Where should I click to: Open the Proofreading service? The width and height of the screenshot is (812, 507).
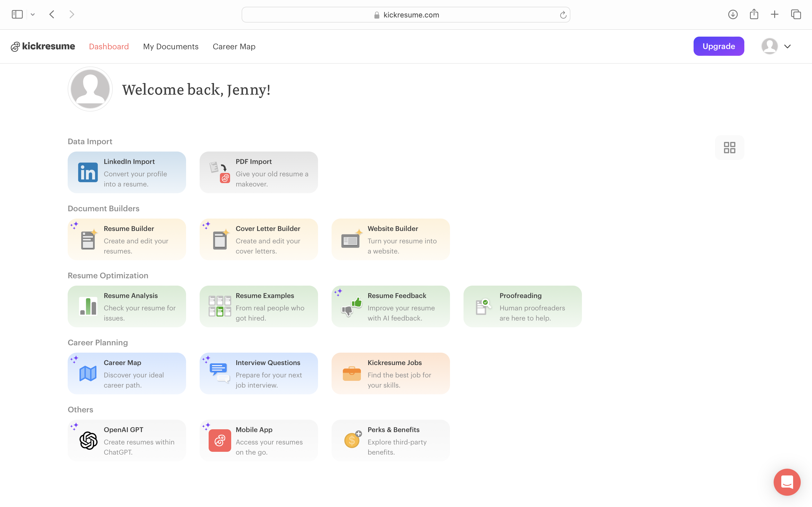(x=522, y=306)
